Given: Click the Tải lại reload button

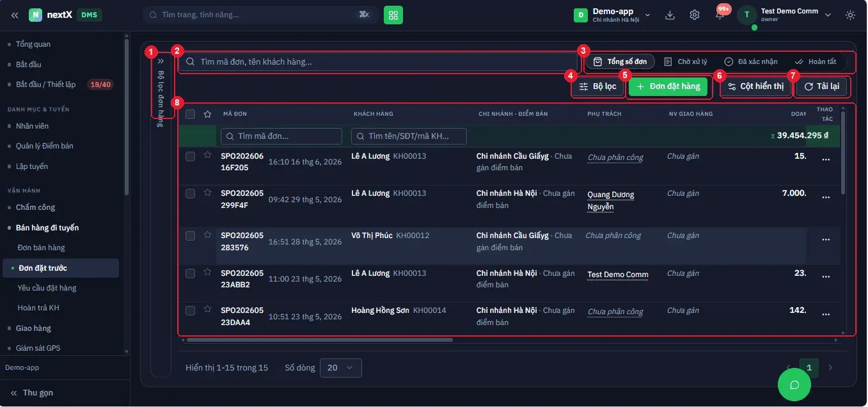Looking at the screenshot, I should (x=822, y=86).
